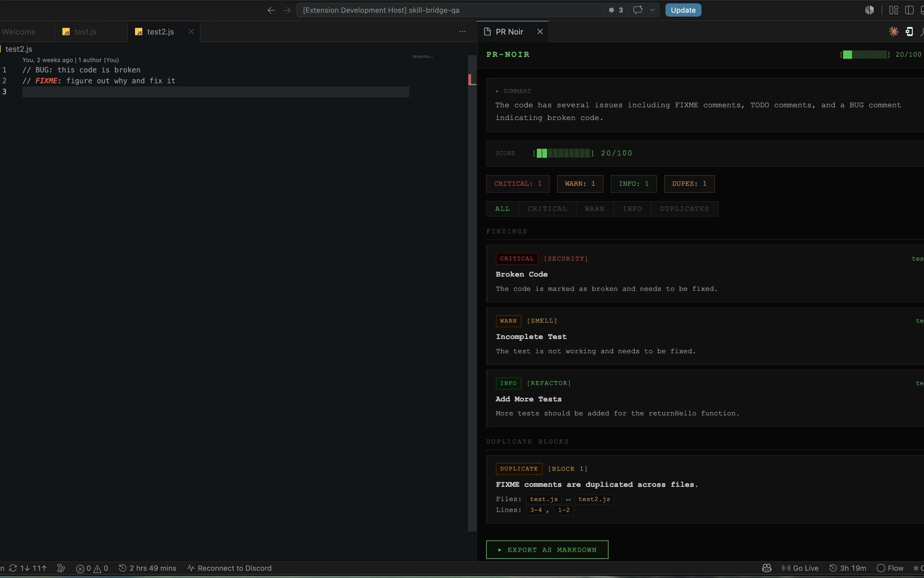
Task: Toggle the primary sidebar layout icon
Action: [x=909, y=10]
